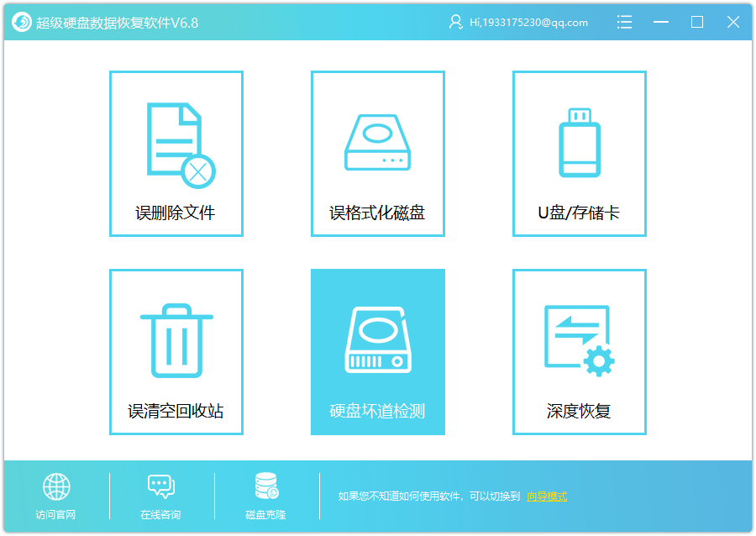Click the 访问官网 text label
Screen dimensions: 756x536
(x=56, y=514)
